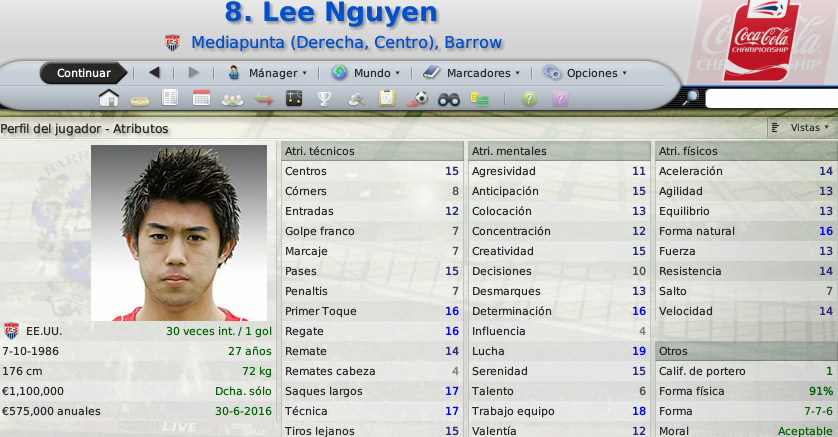Screen dimensions: 838x437
Task: Open the squad players icon
Action: pyautogui.click(x=232, y=100)
